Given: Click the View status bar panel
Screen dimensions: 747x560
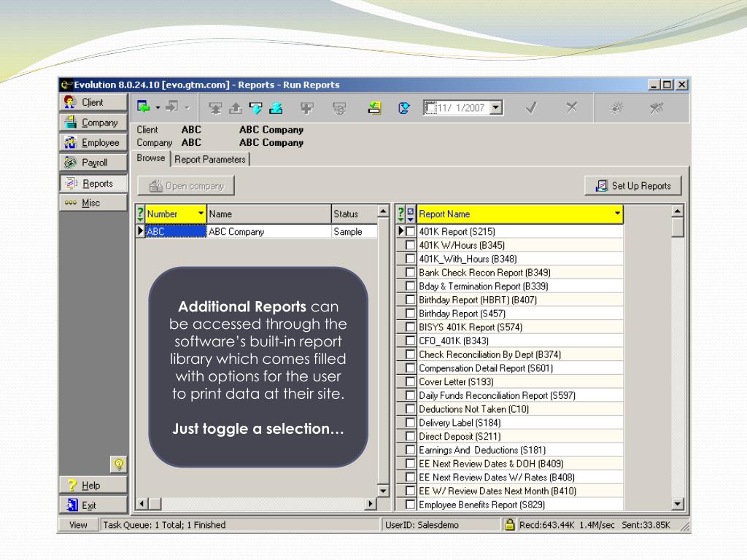Looking at the screenshot, I should coord(78,525).
